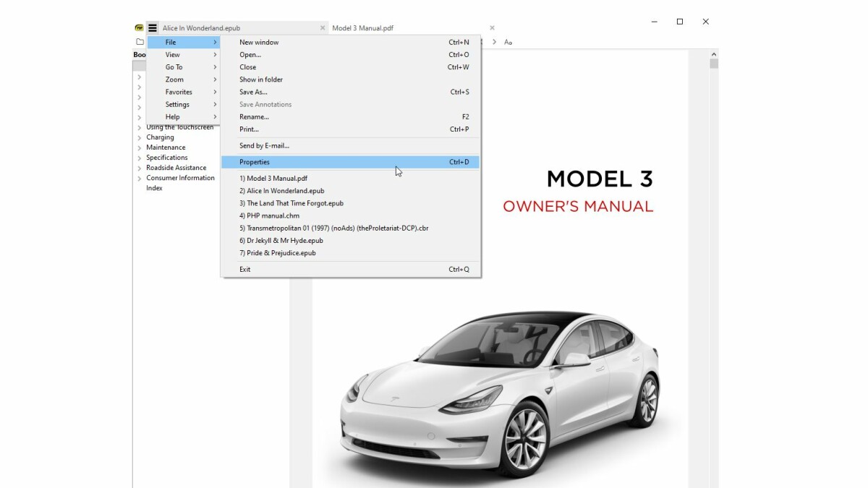Open recent file Pride & Prejudice.epub
Image resolution: width=868 pixels, height=488 pixels.
click(x=351, y=253)
